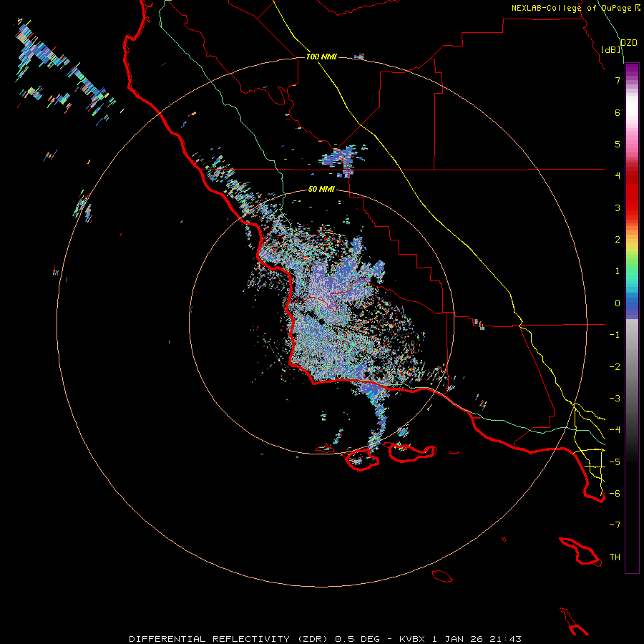Click the 100 NMI range ring label

[321, 57]
